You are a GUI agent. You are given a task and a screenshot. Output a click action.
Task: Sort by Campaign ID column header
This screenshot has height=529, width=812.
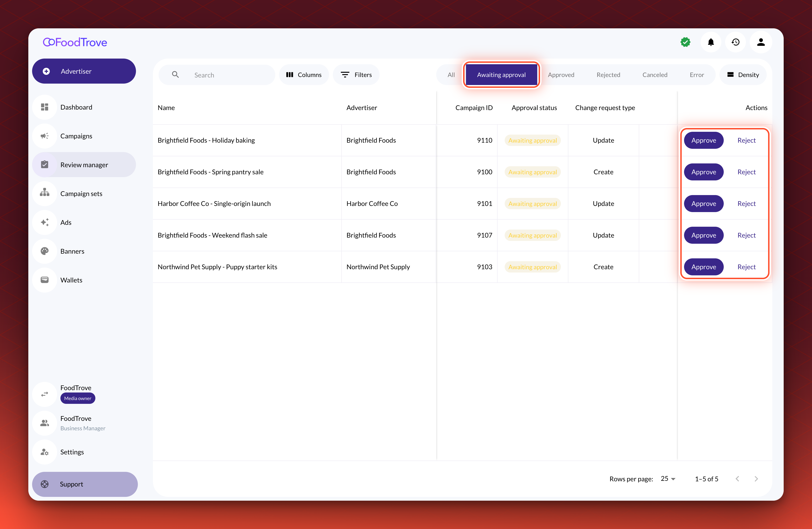point(474,107)
